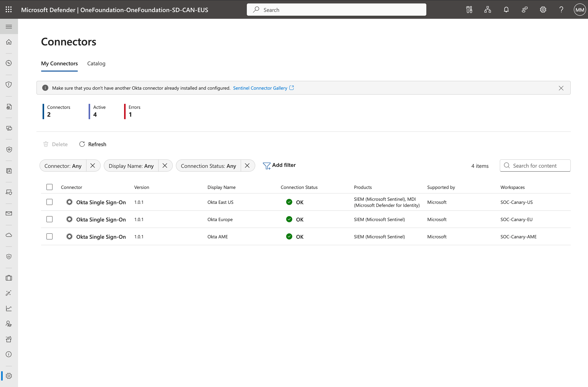Open the Sentinel Connector Gallery link

pos(261,88)
